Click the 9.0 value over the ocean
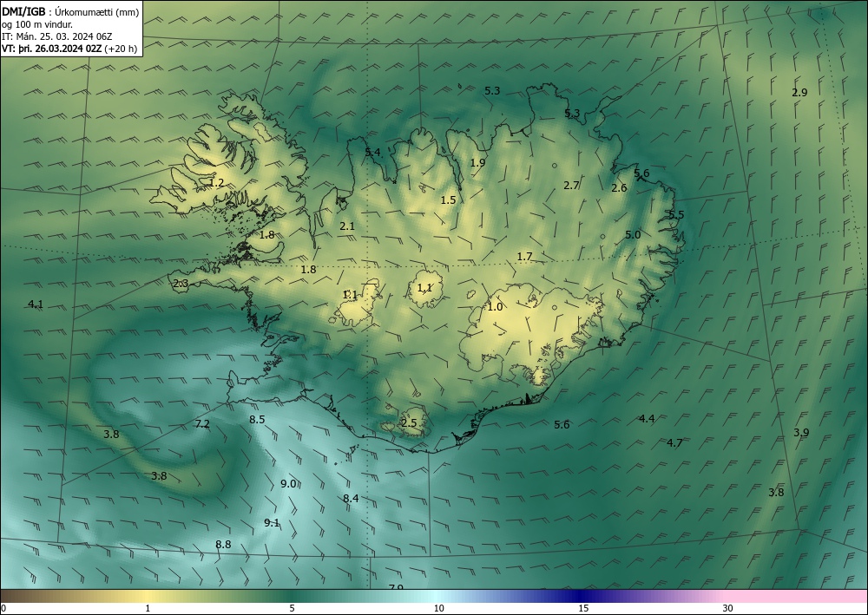 point(288,484)
